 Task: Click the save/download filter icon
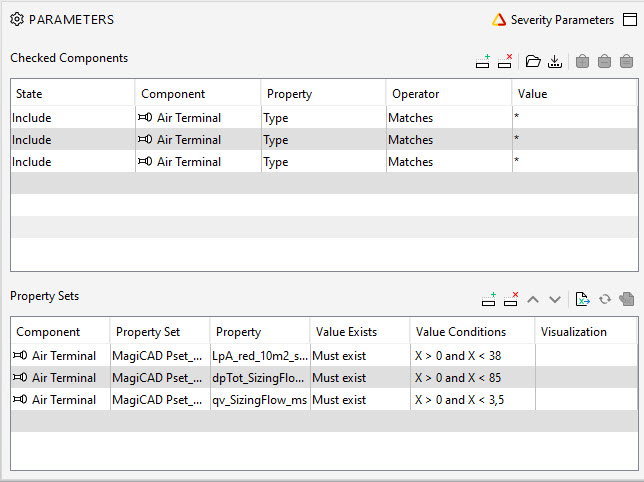click(555, 62)
